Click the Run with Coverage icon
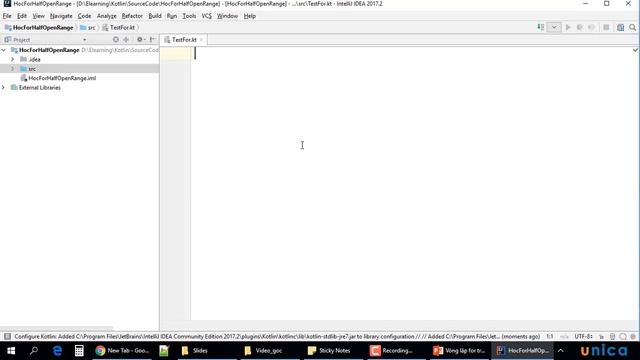Screen dimensions: 640x360 pyautogui.click(x=591, y=27)
